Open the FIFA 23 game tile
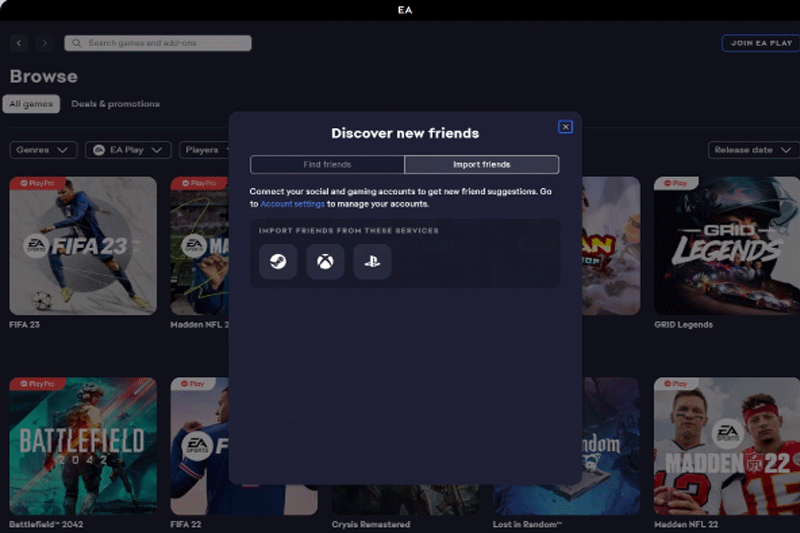The height and width of the screenshot is (533, 800). [x=83, y=246]
